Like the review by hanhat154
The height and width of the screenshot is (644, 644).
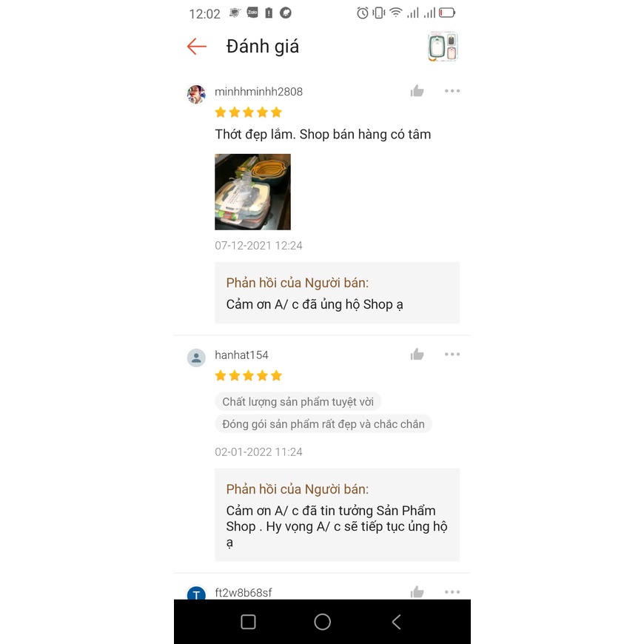click(417, 354)
